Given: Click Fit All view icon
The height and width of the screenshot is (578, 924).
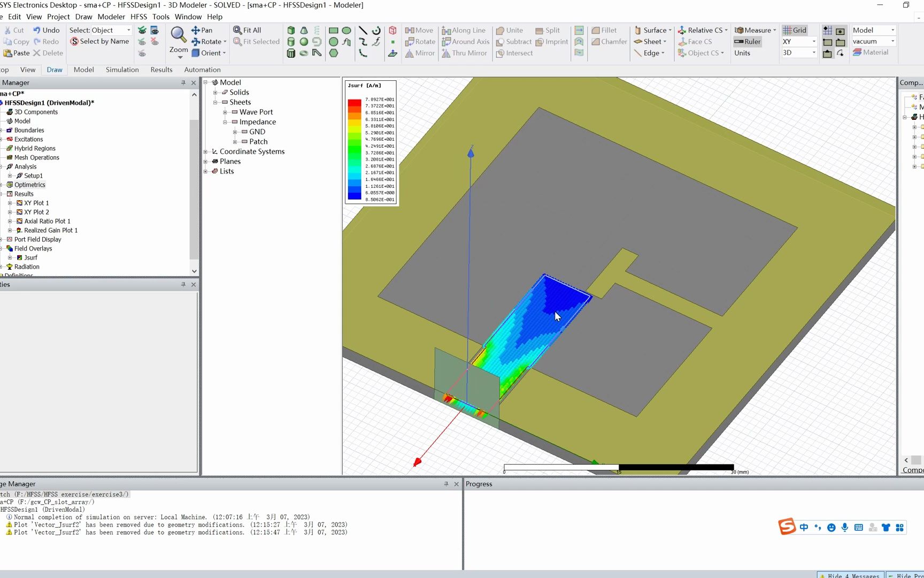Looking at the screenshot, I should [x=248, y=31].
